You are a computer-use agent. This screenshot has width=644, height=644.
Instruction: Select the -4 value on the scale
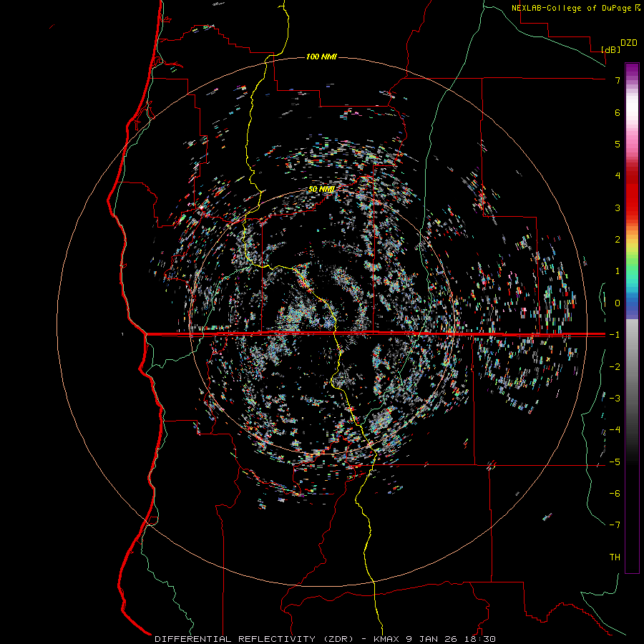tap(615, 430)
